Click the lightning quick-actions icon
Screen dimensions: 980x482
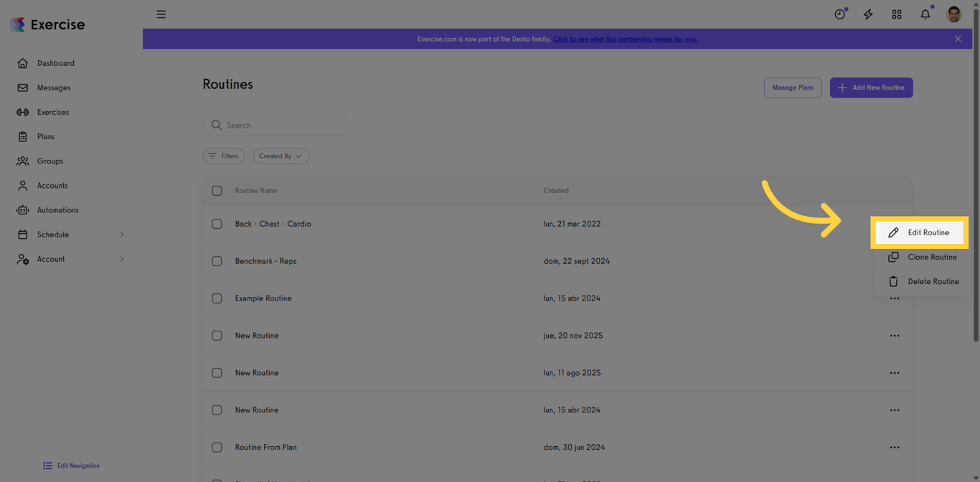[867, 14]
